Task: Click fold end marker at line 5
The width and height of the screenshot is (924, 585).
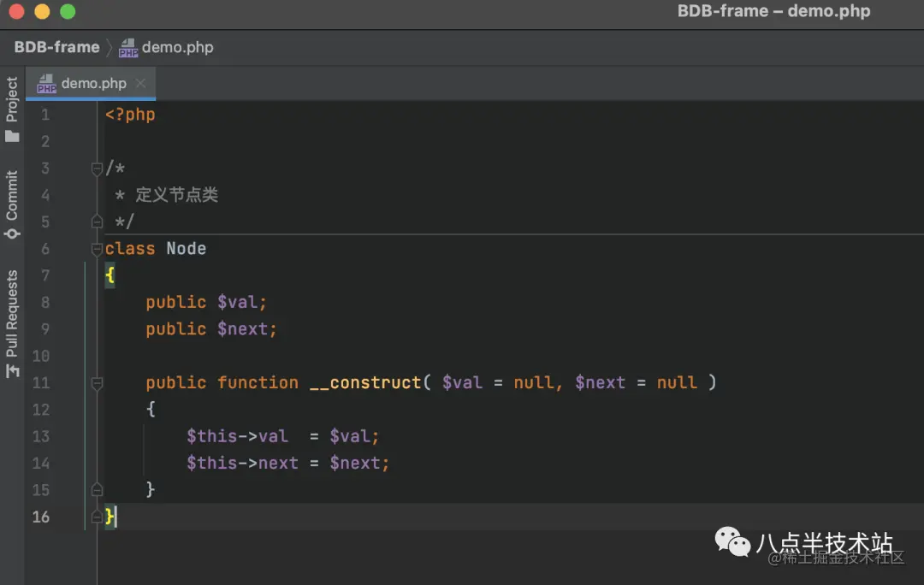Action: click(x=97, y=222)
